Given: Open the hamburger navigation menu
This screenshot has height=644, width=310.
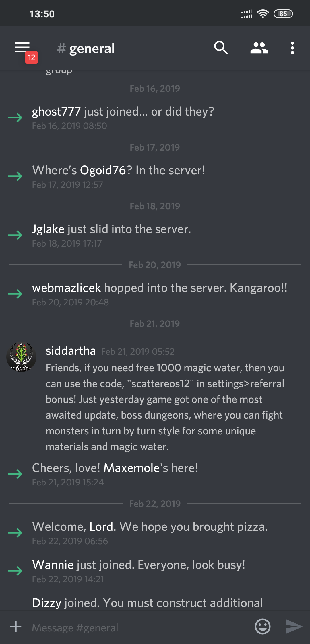Looking at the screenshot, I should (x=22, y=48).
